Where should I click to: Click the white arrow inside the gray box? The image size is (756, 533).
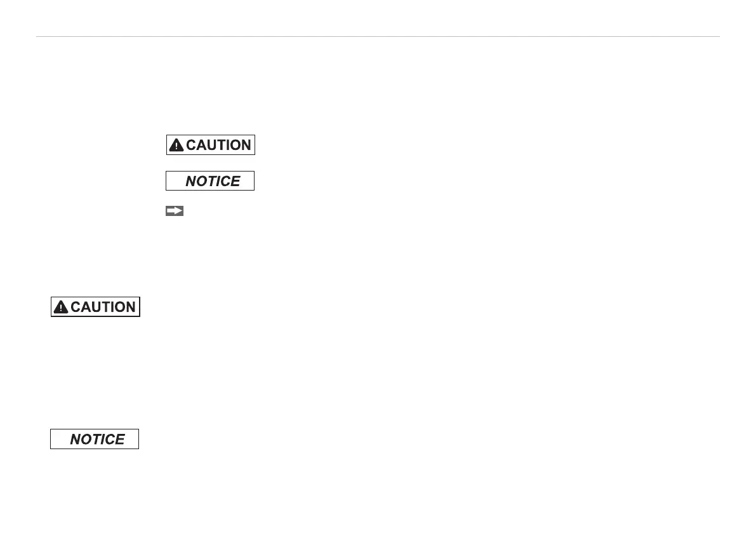(x=175, y=211)
